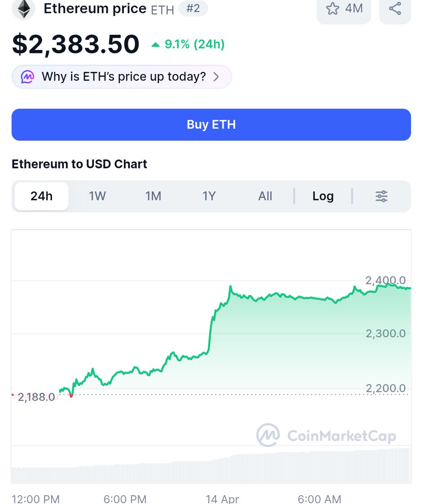Select the All time range
The width and height of the screenshot is (427, 504).
coord(265,196)
